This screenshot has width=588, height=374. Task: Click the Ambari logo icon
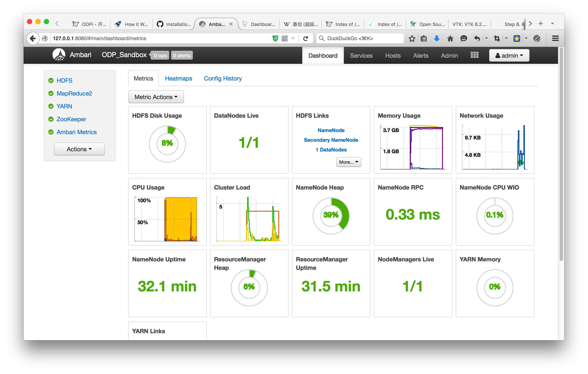tap(59, 55)
